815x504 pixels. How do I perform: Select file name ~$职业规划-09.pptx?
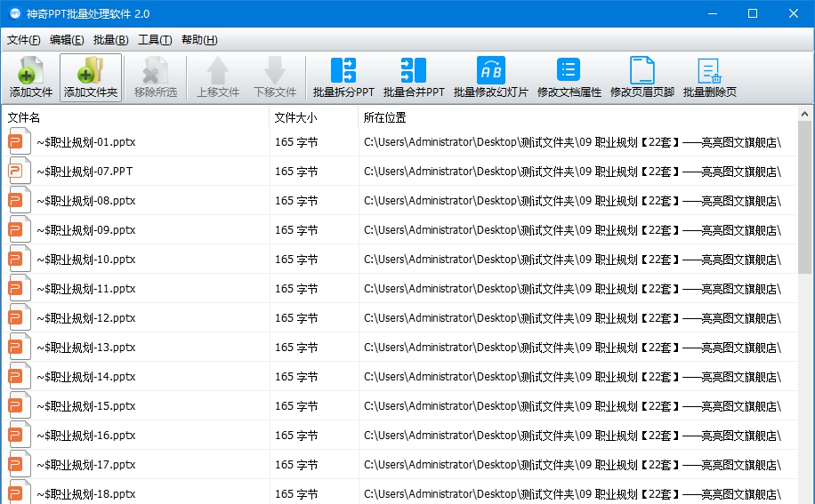86,230
